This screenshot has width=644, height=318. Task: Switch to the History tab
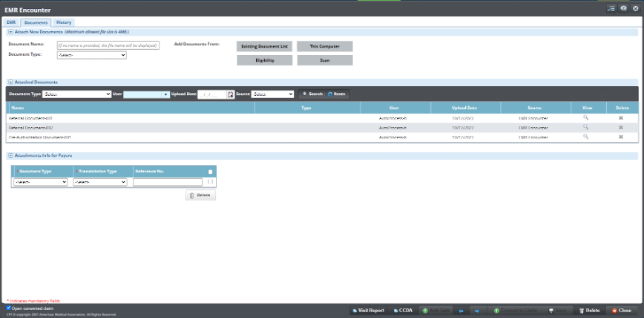pos(64,22)
